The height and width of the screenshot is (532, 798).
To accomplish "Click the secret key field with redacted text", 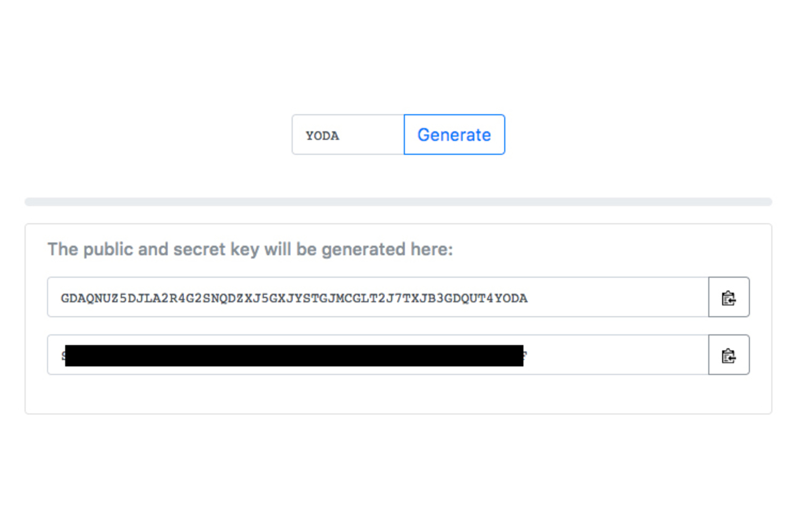I will point(377,355).
